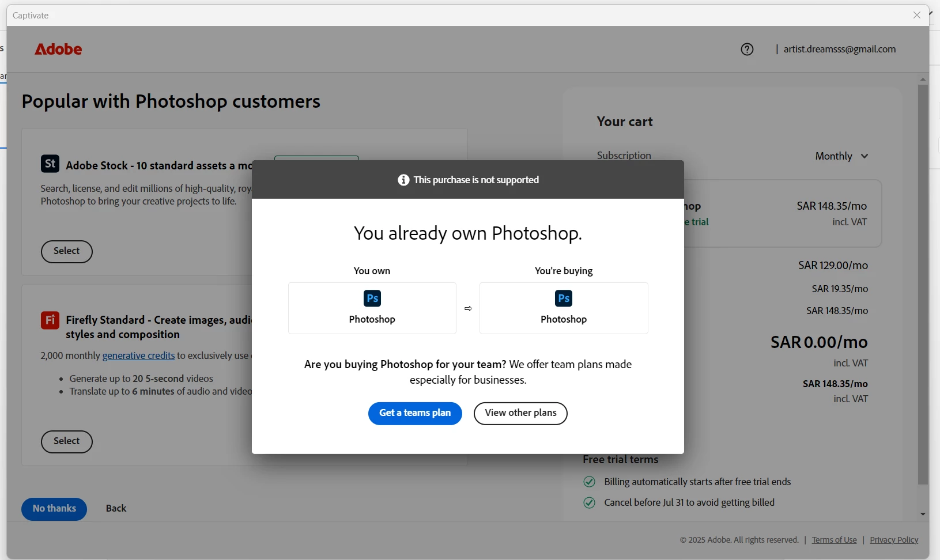The height and width of the screenshot is (560, 940).
Task: Click the arrow between Photoshop cards
Action: [x=468, y=309]
